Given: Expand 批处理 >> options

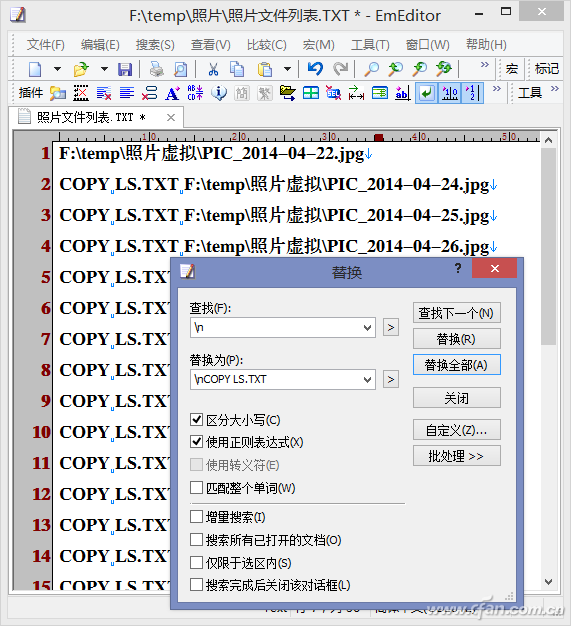Looking at the screenshot, I should [x=456, y=456].
